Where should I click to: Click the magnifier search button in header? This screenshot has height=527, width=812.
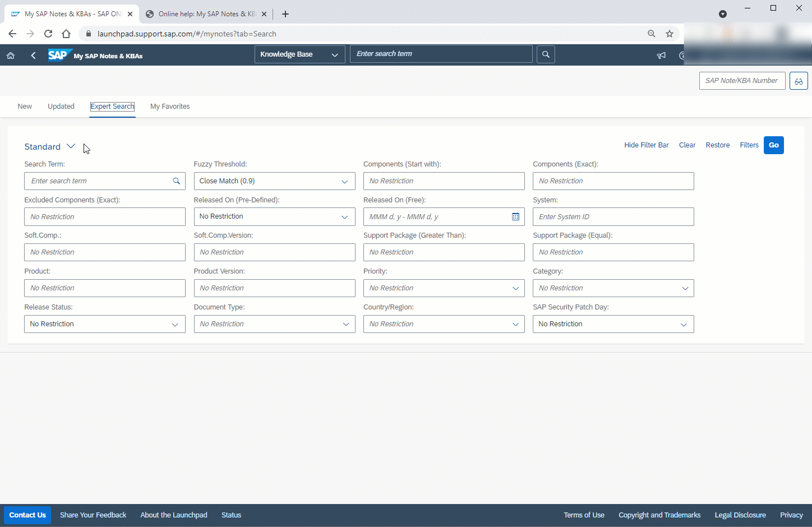[x=546, y=54]
